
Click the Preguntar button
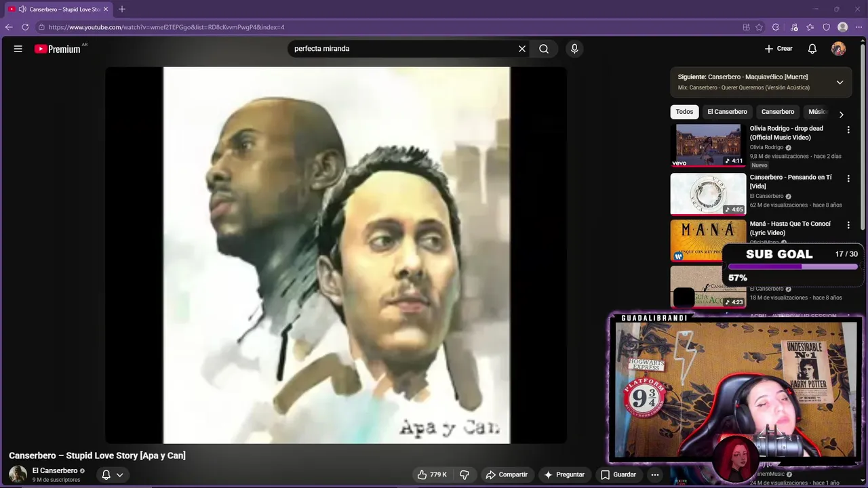click(x=564, y=474)
